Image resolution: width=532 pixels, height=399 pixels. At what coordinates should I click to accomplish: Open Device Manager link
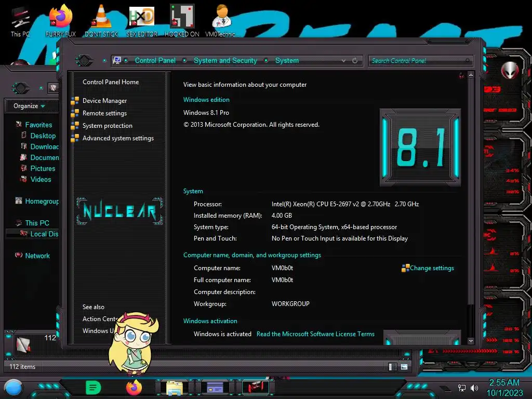[x=104, y=100]
